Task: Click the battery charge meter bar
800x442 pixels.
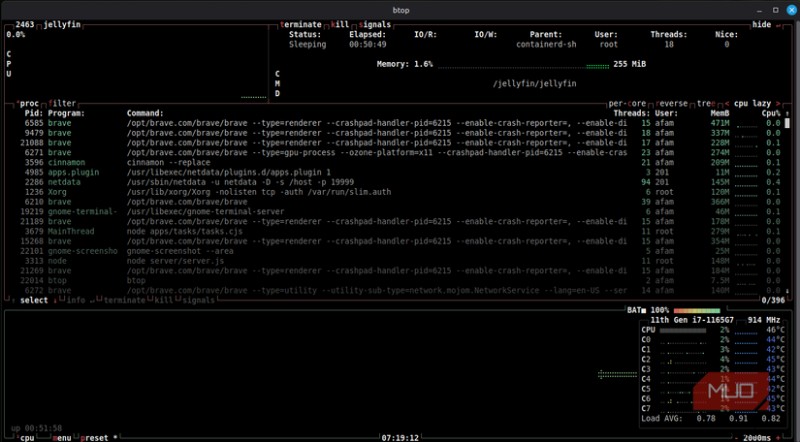Action: point(697,310)
